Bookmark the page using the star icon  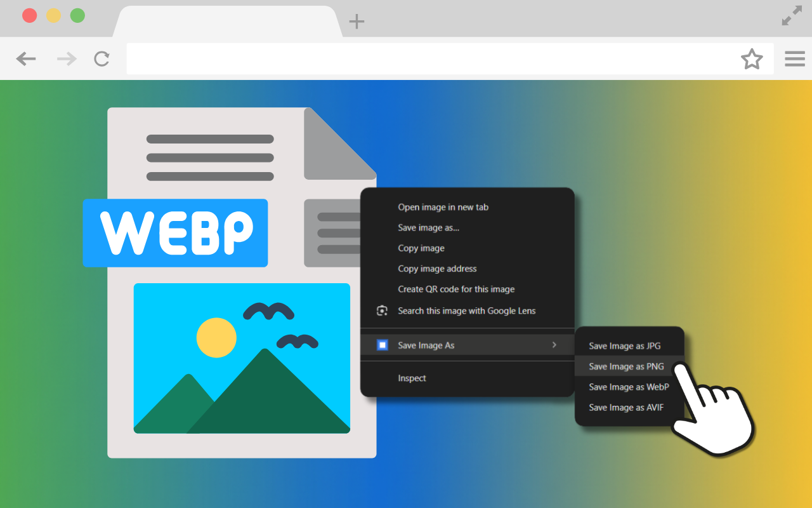752,58
